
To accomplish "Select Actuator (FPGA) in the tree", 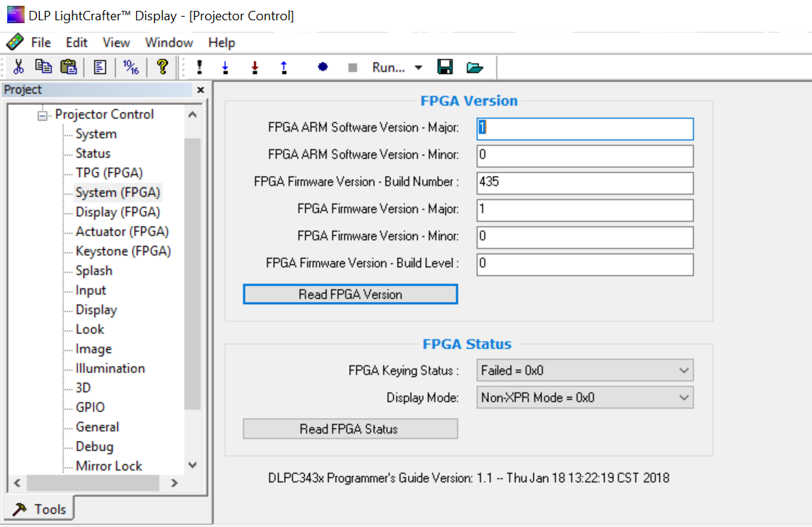I will click(x=122, y=232).
